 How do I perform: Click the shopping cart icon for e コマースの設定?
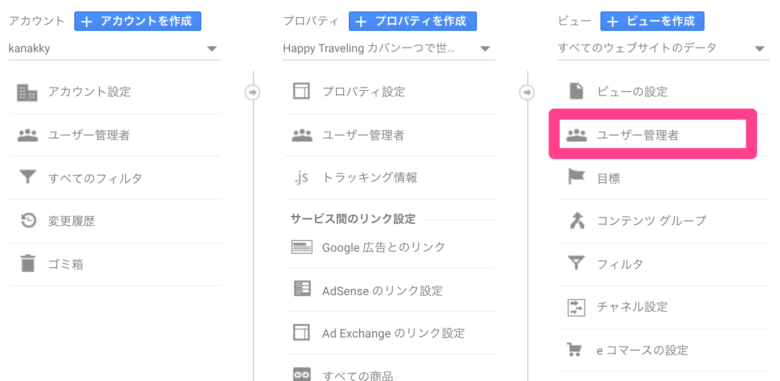pos(576,350)
